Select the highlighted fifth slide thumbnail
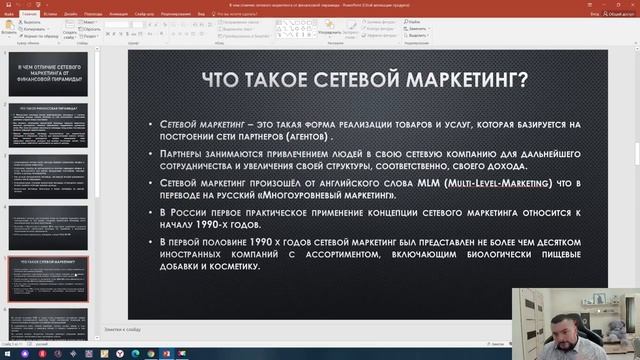640x360 pixels. 48,279
